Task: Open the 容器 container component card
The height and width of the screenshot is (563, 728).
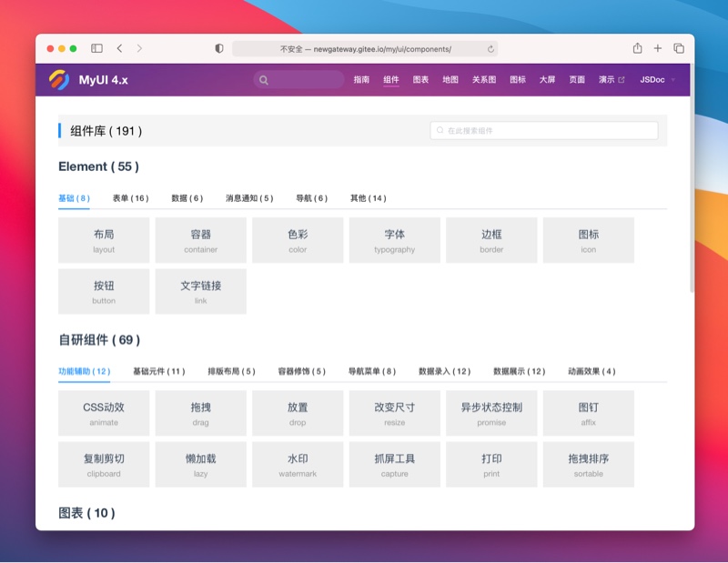Action: click(x=200, y=240)
